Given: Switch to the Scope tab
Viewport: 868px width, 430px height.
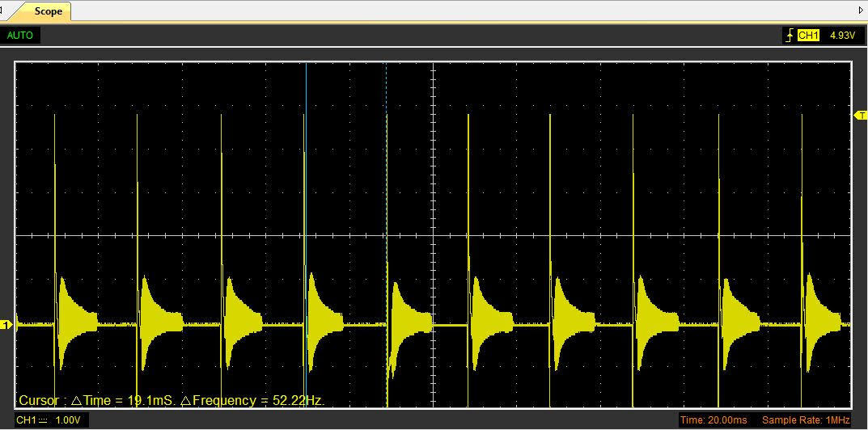Looking at the screenshot, I should pos(48,11).
